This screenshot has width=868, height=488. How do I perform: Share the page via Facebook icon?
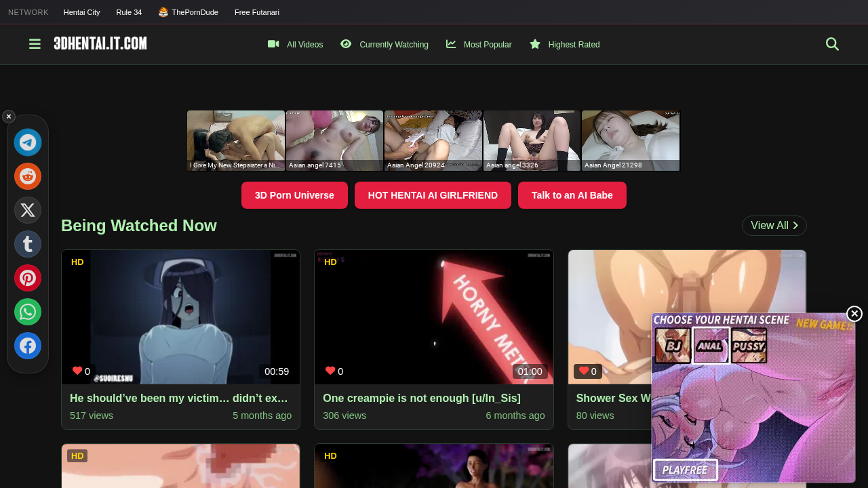pos(28,346)
